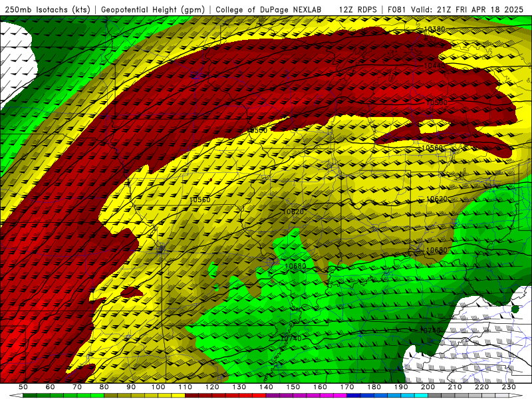Click the 150 kt value on color scale
532x399 pixels.
[293, 387]
